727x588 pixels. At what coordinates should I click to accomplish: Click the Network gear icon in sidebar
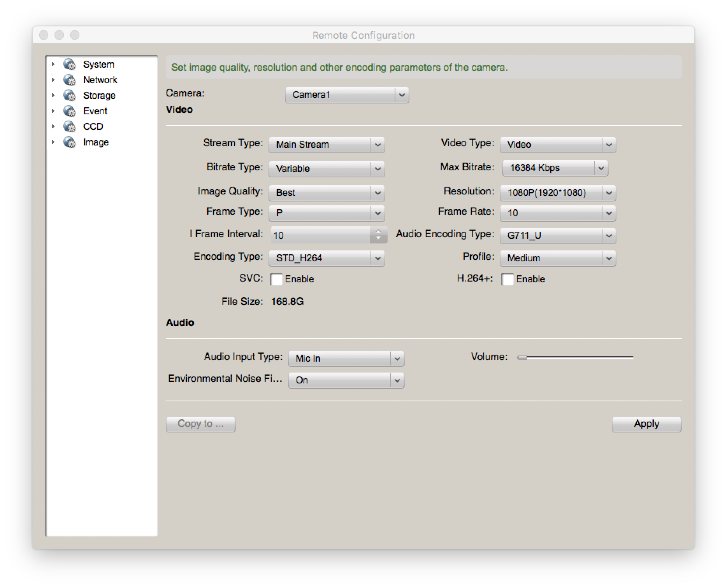click(69, 80)
